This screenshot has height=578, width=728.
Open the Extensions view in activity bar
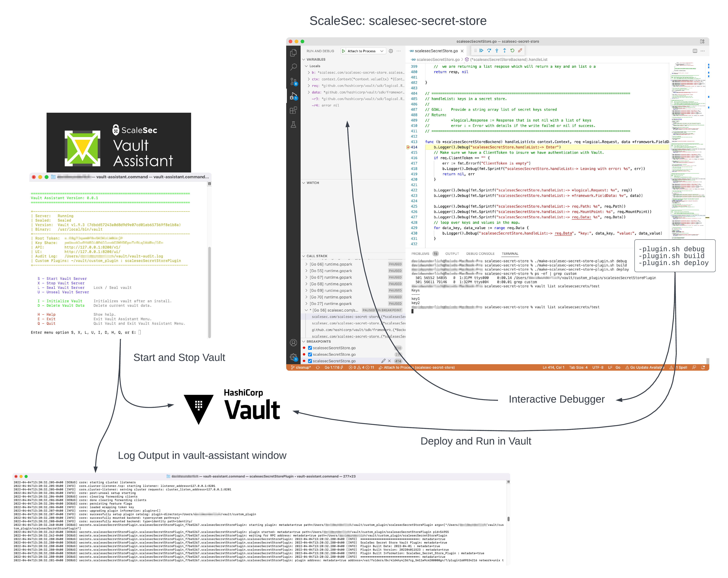click(x=293, y=110)
